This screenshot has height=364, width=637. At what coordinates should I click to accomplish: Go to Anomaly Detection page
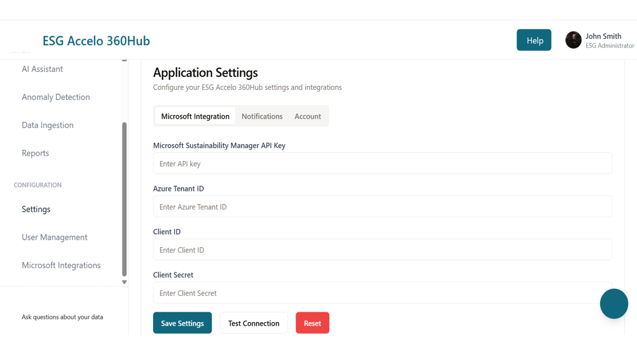[x=56, y=97]
